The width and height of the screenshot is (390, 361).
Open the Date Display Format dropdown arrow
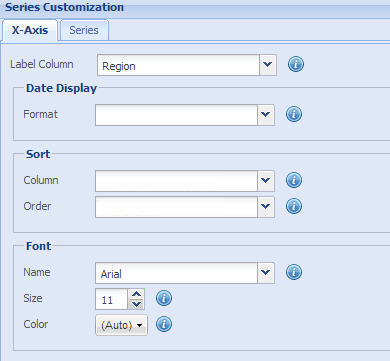tap(266, 115)
